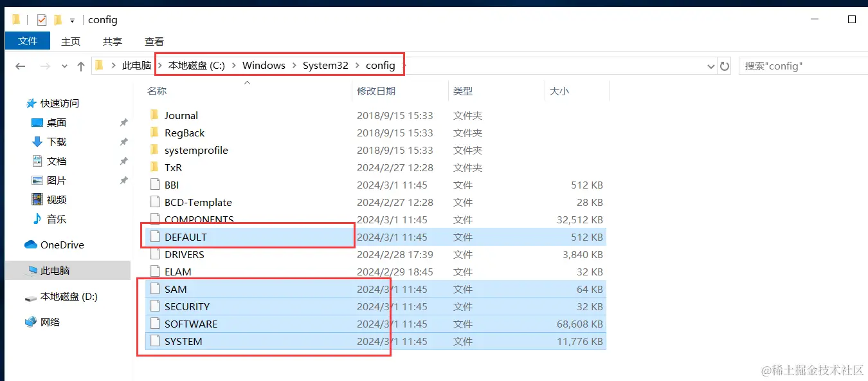Click the COMPONENTS file icon
Screen dimensions: 868x381
[154, 219]
